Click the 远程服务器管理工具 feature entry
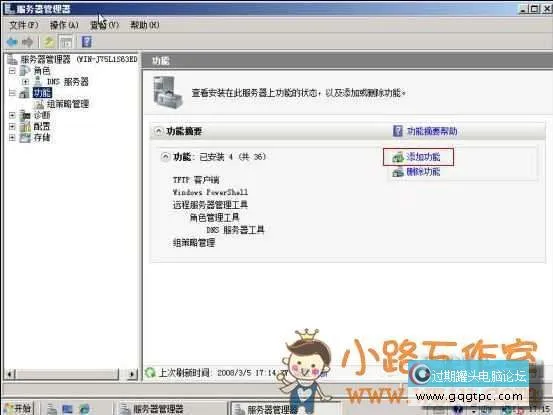 (210, 205)
